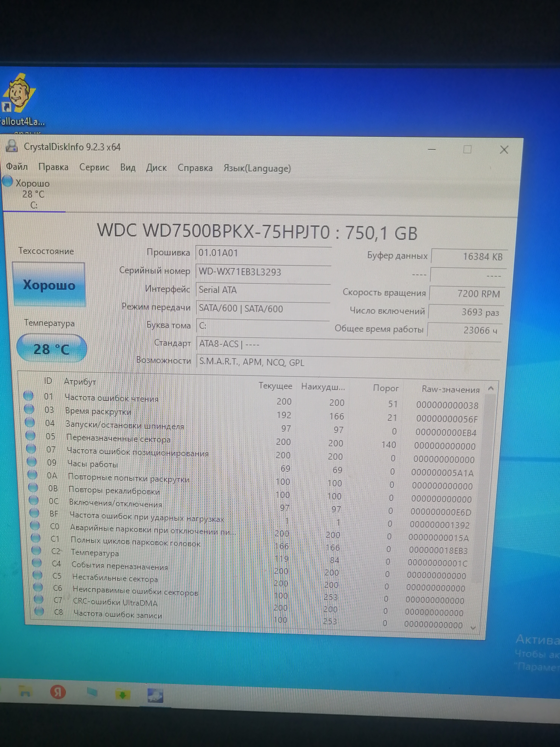Viewport: 560px width, 747px height.
Task: Click raw value 000000005A1A
Action: pos(442,473)
